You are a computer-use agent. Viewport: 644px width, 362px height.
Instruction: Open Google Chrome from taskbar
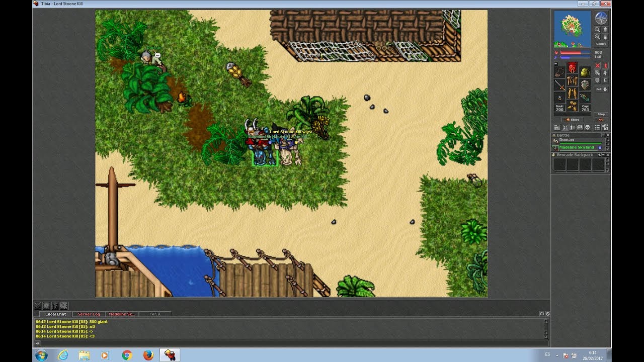[127, 355]
